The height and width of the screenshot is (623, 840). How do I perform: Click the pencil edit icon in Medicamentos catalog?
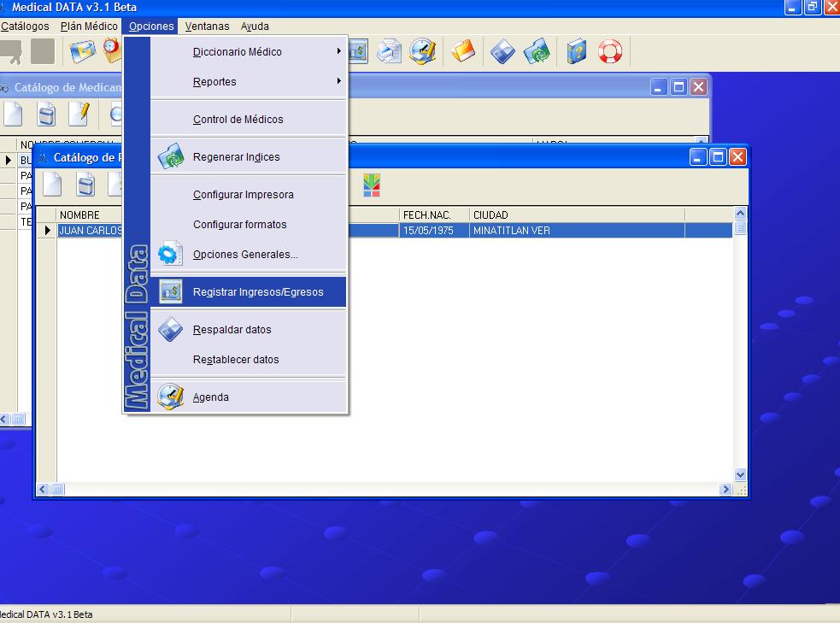(x=79, y=114)
